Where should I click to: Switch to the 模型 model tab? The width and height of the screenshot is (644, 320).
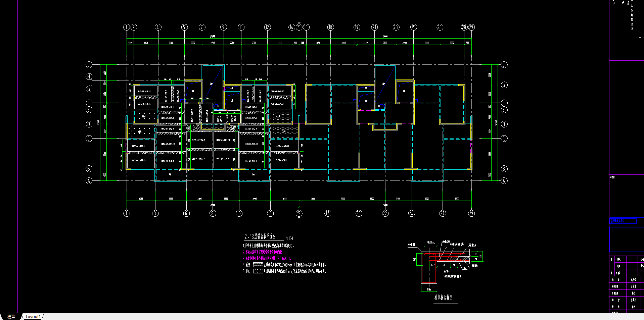pos(11,317)
